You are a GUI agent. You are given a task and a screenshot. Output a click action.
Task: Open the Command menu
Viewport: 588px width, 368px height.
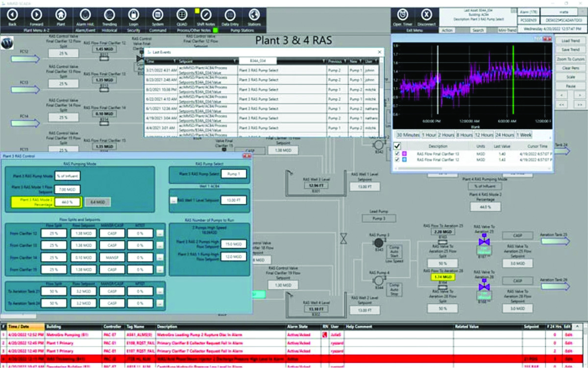tap(158, 30)
